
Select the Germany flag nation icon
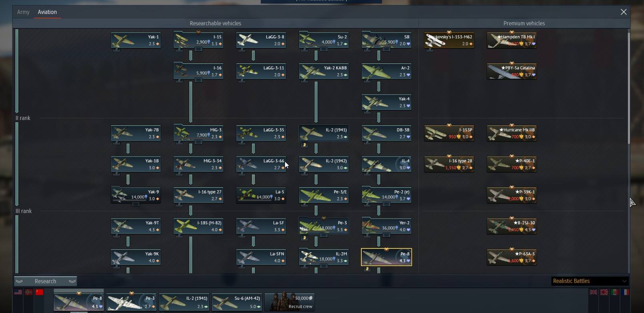(29, 292)
